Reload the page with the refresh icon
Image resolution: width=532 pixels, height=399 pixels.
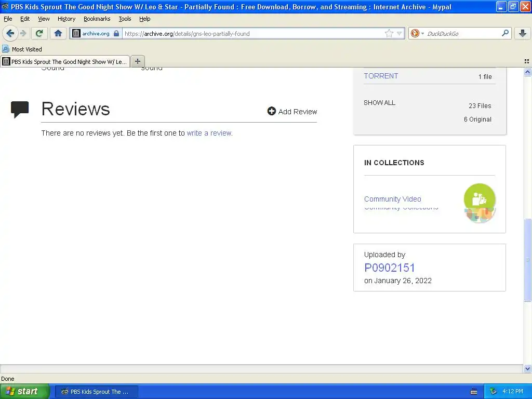(x=39, y=33)
